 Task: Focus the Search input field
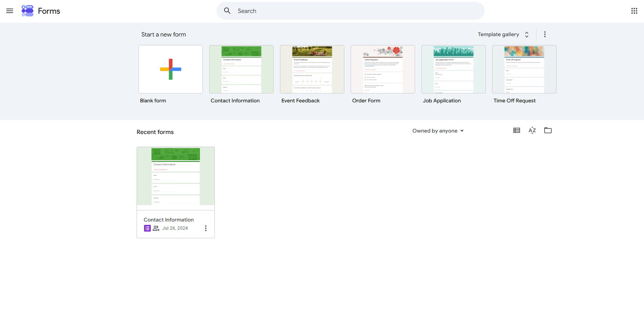pyautogui.click(x=350, y=11)
